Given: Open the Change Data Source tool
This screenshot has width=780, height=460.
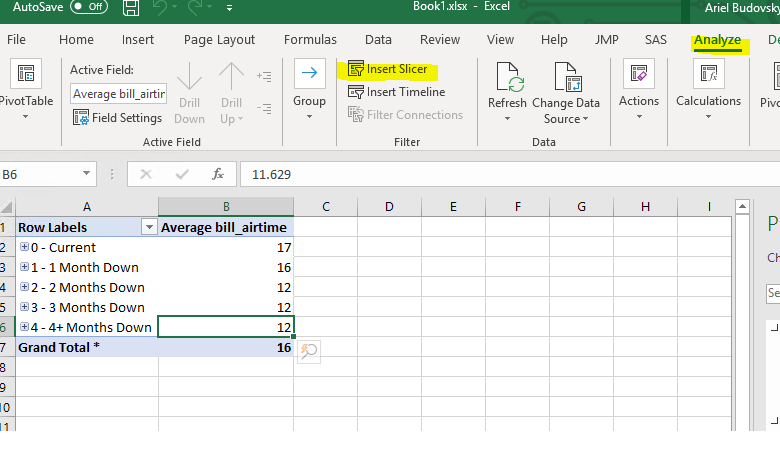Looking at the screenshot, I should (x=566, y=79).
